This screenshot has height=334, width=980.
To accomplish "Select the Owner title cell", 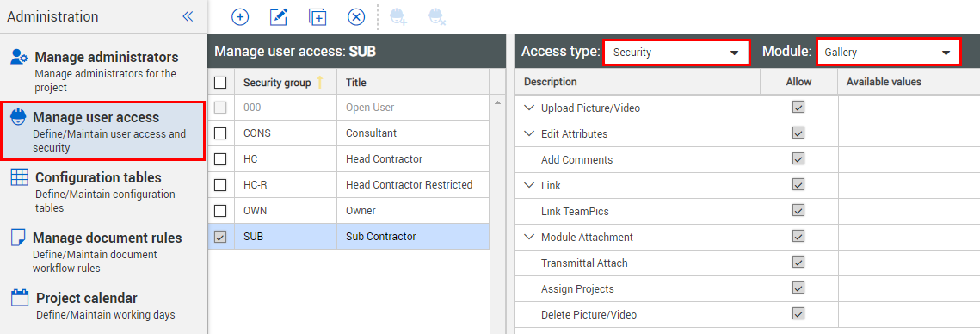I will [413, 211].
